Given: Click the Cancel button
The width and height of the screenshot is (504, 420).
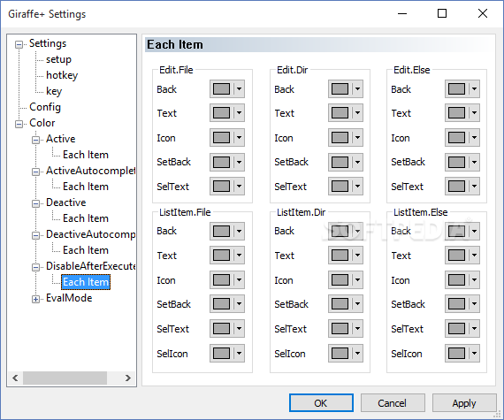Looking at the screenshot, I should coord(393,403).
